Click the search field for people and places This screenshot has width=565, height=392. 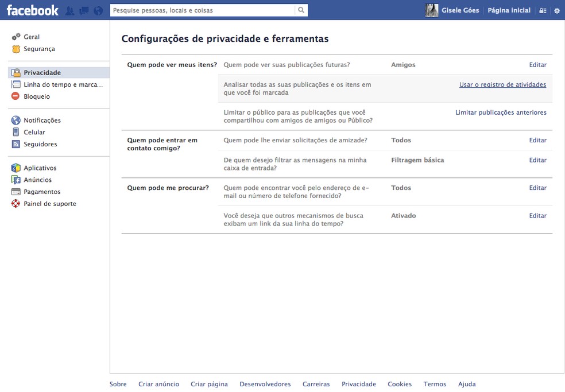click(201, 10)
